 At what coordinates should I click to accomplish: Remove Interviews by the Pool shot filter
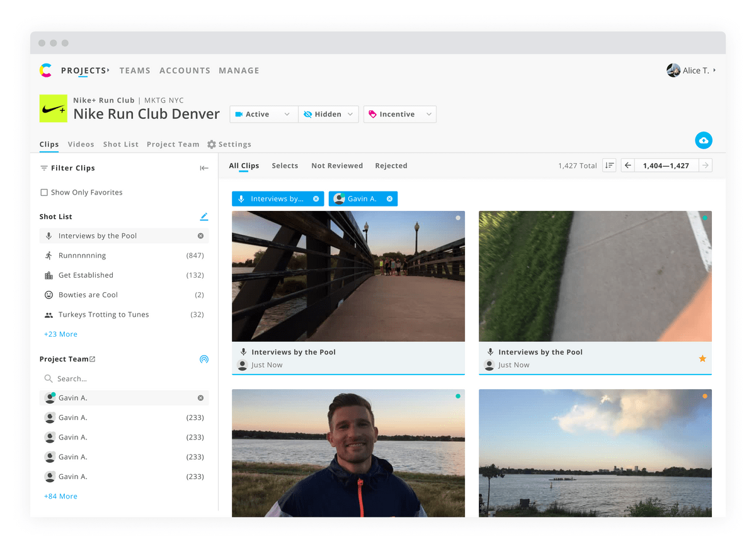pyautogui.click(x=201, y=236)
